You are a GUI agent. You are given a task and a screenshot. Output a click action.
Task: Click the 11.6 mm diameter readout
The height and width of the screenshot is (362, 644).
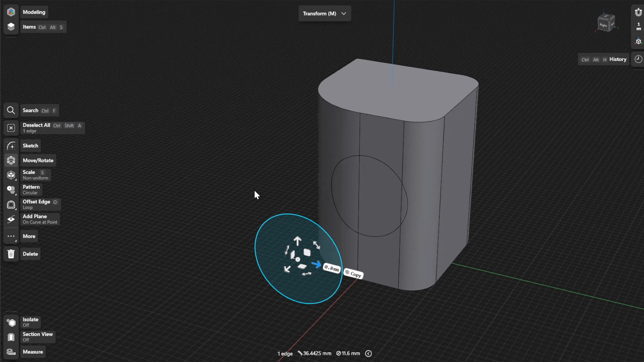pyautogui.click(x=348, y=354)
